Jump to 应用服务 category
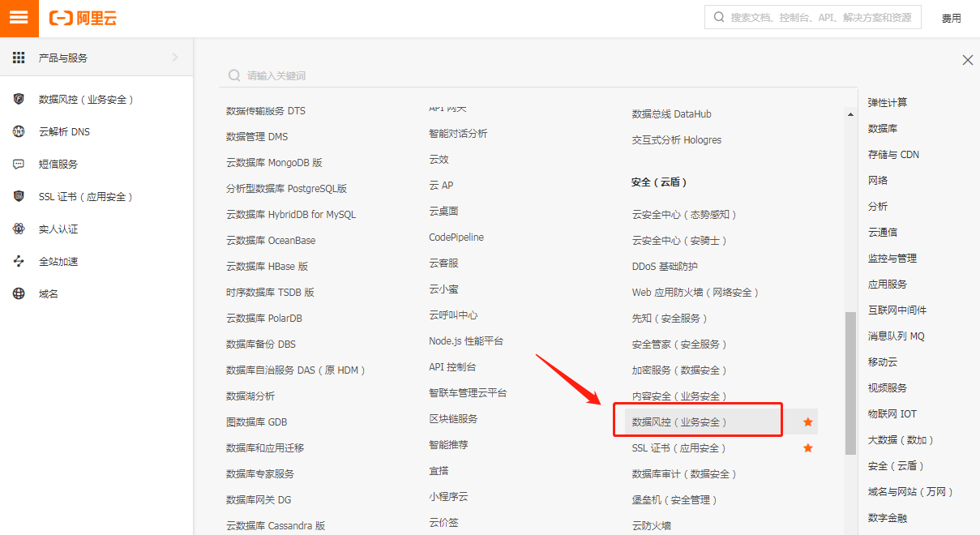Image resolution: width=980 pixels, height=535 pixels. [888, 284]
